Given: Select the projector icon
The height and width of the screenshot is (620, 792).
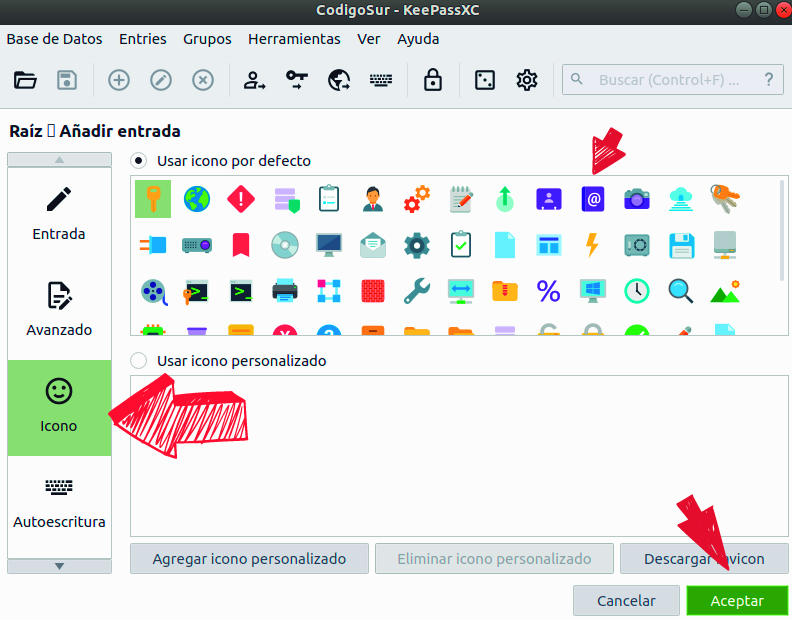Looking at the screenshot, I should click(197, 246).
